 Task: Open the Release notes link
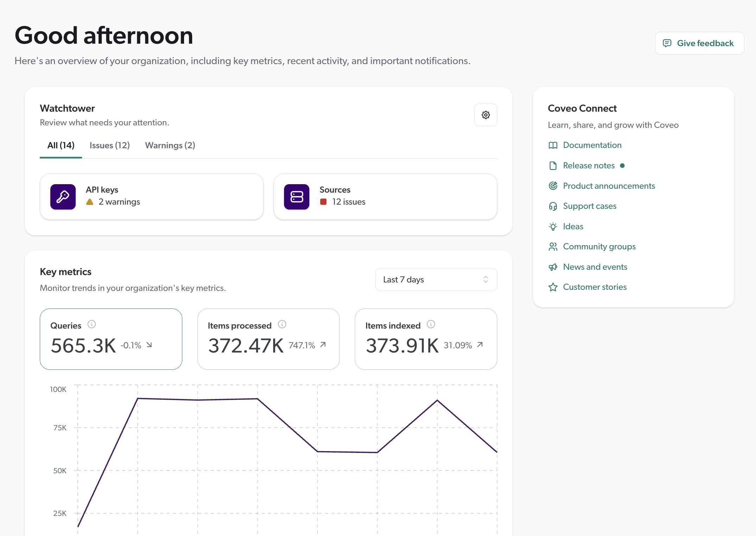click(x=588, y=165)
